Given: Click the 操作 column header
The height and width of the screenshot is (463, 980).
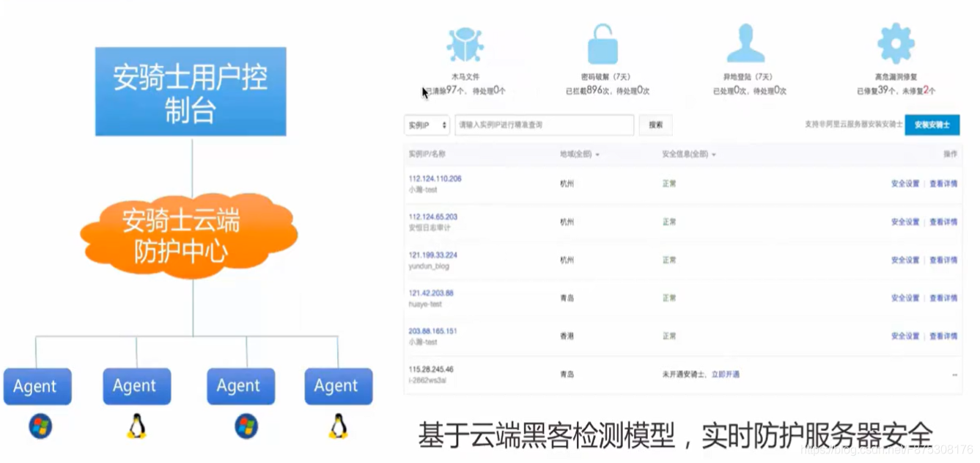Looking at the screenshot, I should pos(950,154).
